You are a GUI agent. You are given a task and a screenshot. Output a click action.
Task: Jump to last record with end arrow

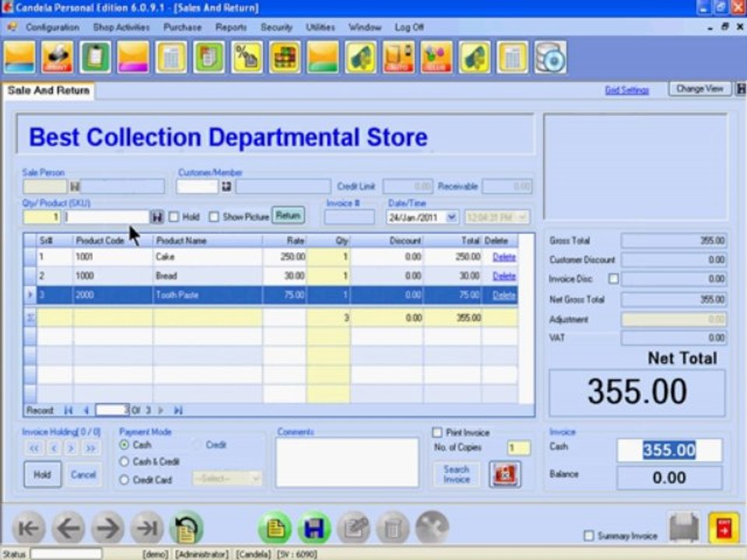147,527
